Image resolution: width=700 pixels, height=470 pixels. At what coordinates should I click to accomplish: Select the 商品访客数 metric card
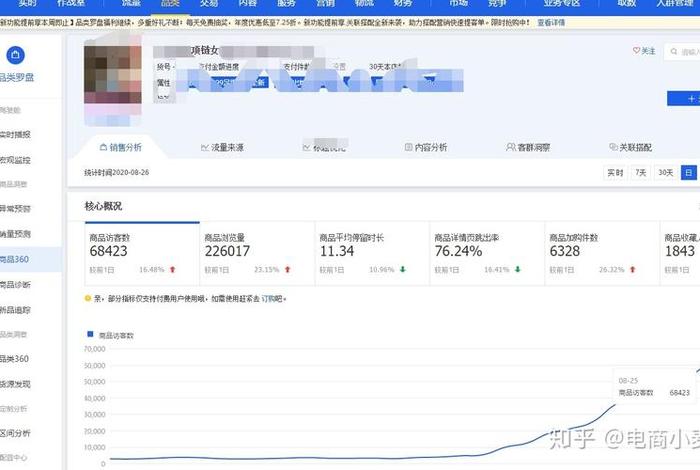tap(142, 253)
